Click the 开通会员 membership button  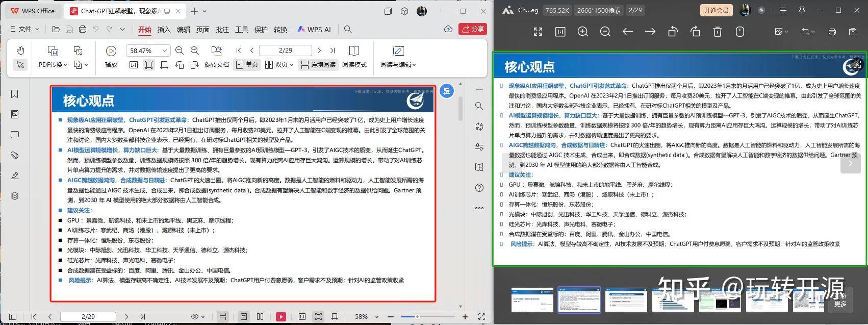(717, 10)
